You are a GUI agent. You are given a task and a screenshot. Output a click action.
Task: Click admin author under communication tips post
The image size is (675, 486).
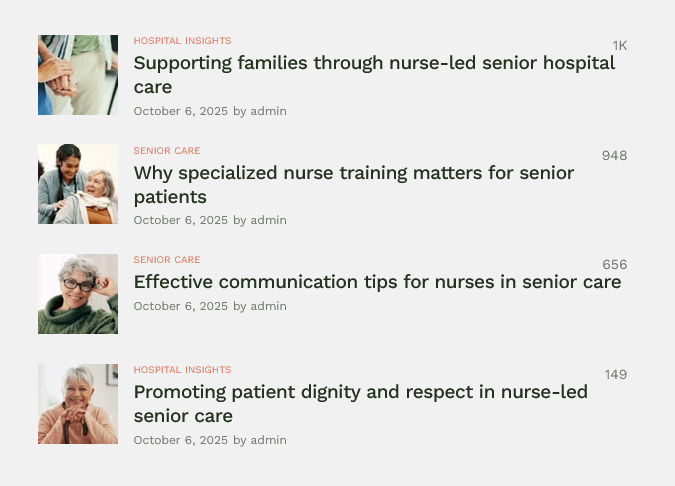pos(268,306)
